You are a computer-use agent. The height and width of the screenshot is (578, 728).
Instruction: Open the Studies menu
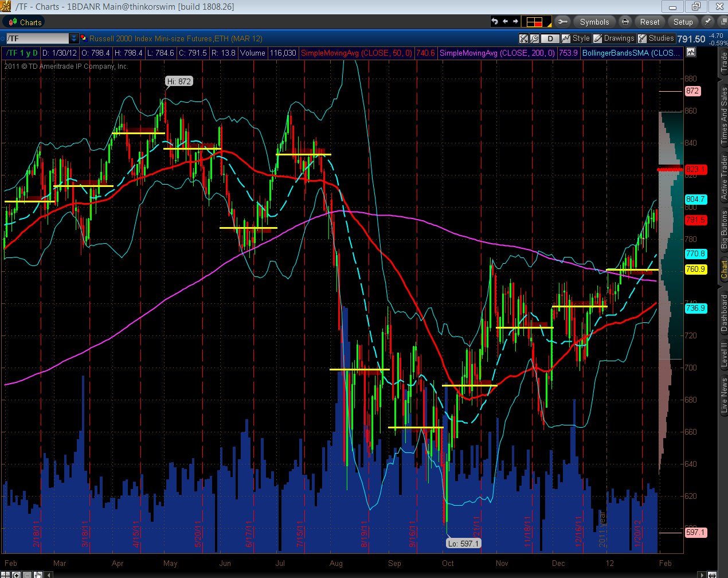click(656, 38)
